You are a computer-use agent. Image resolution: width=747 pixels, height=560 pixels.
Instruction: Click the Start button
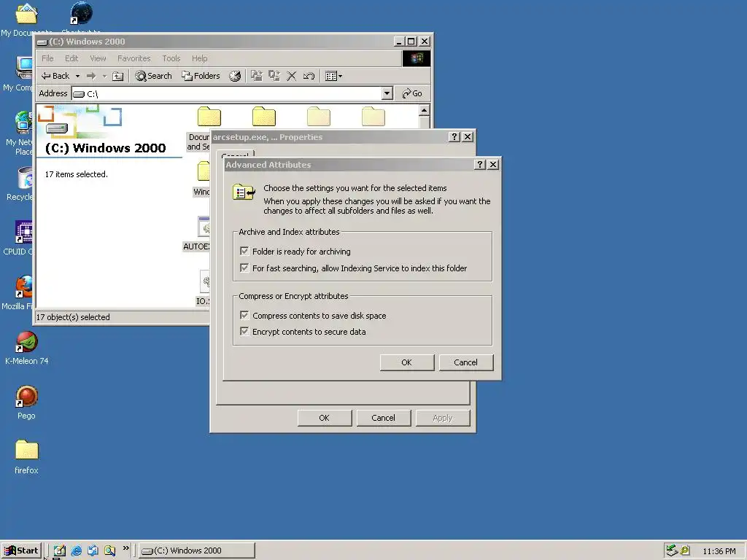[21, 551]
